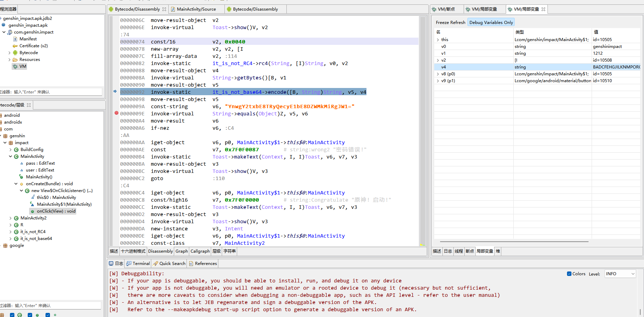The height and width of the screenshot is (317, 644).
Task: Toggle checkbox next to solid green method filter
Action: coord(30,315)
